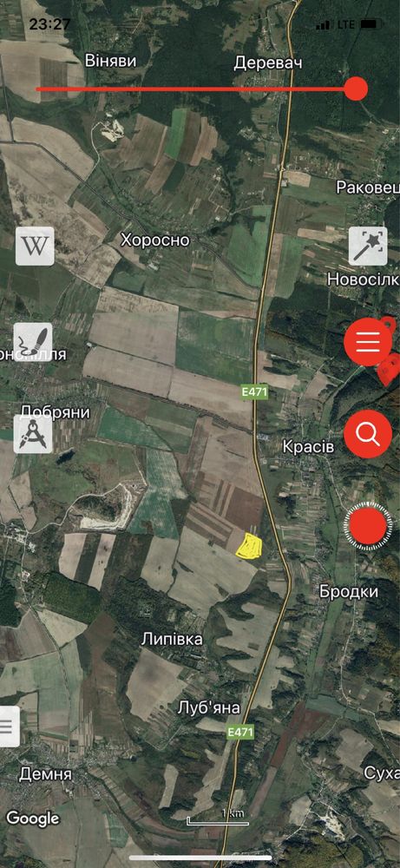
Task: Tap the red search magnifier button
Action: [x=368, y=433]
